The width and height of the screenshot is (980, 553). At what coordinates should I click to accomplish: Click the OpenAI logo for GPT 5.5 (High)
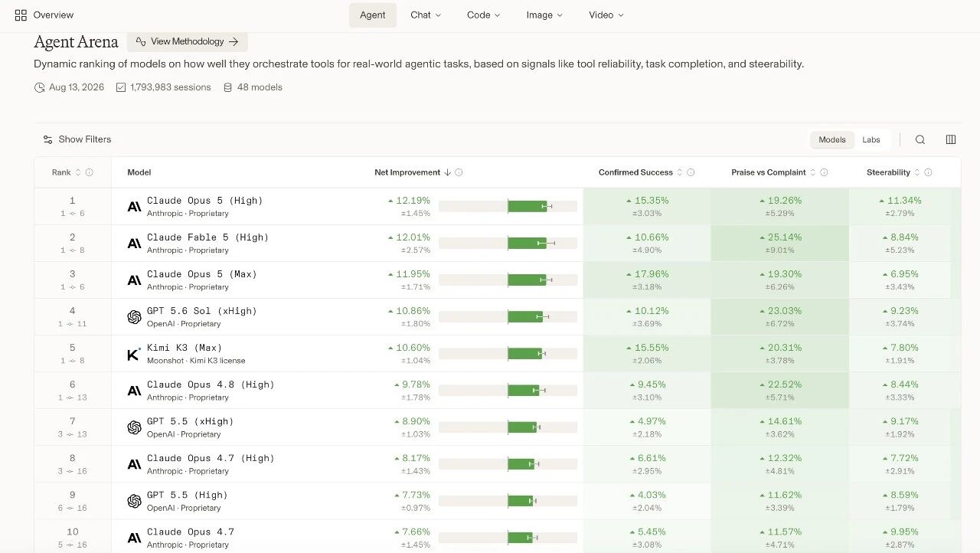coord(134,501)
